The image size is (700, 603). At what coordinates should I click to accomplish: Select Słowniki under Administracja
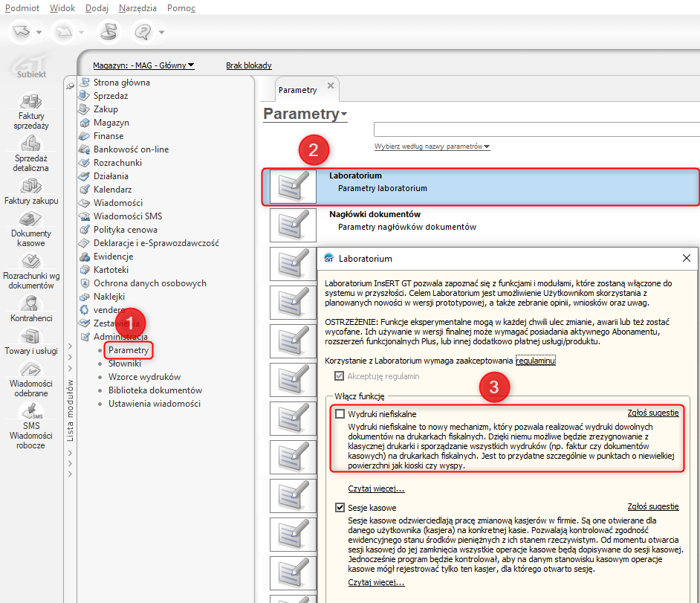coord(125,364)
